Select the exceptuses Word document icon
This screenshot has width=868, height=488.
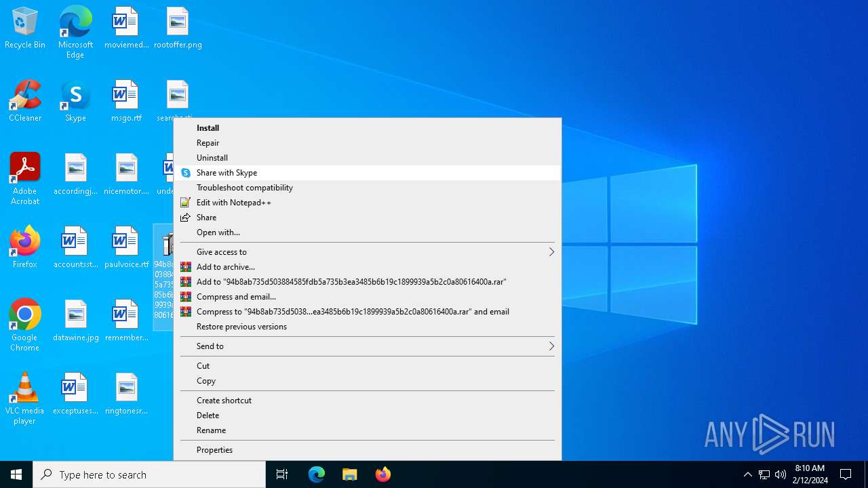(75, 394)
